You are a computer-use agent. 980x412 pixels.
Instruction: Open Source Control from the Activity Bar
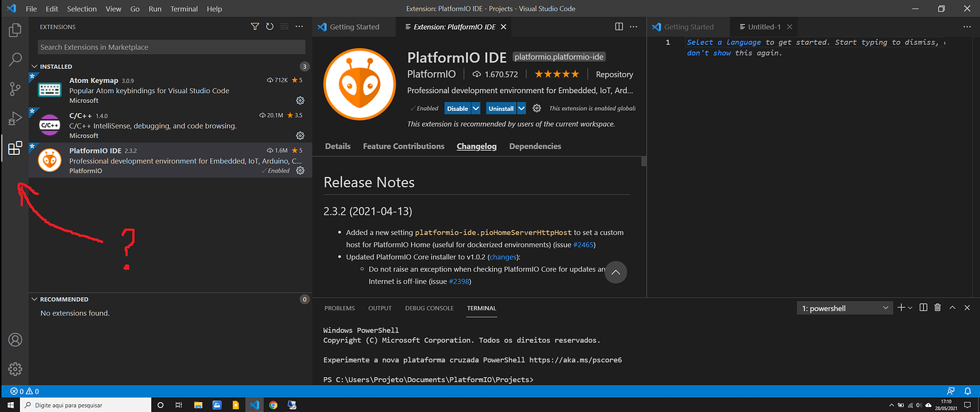[x=15, y=88]
